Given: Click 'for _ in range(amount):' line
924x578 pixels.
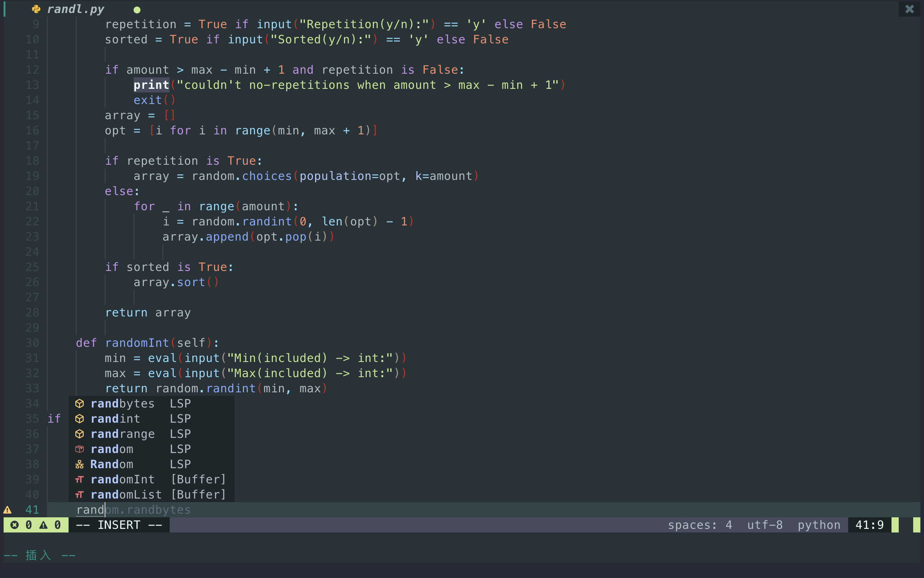Looking at the screenshot, I should 216,206.
